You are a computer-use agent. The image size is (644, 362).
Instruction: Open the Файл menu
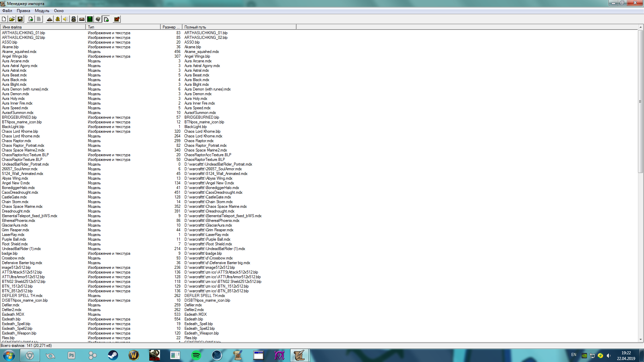pyautogui.click(x=7, y=11)
